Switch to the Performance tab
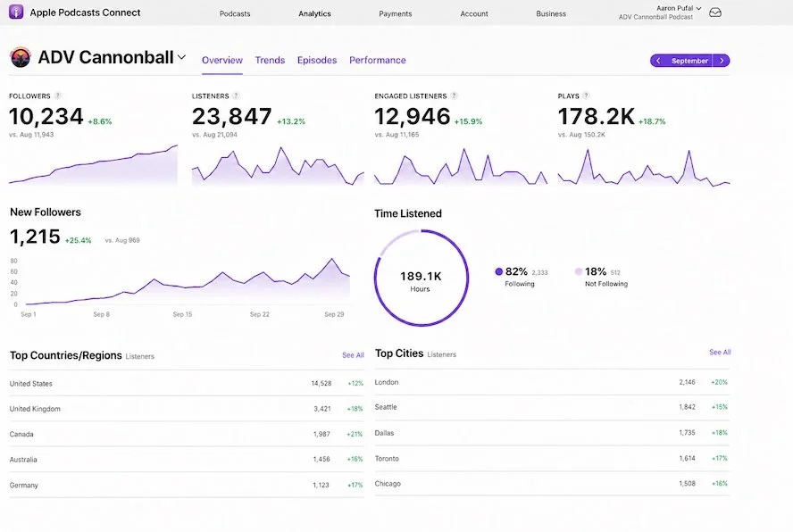The image size is (793, 532). point(377,60)
